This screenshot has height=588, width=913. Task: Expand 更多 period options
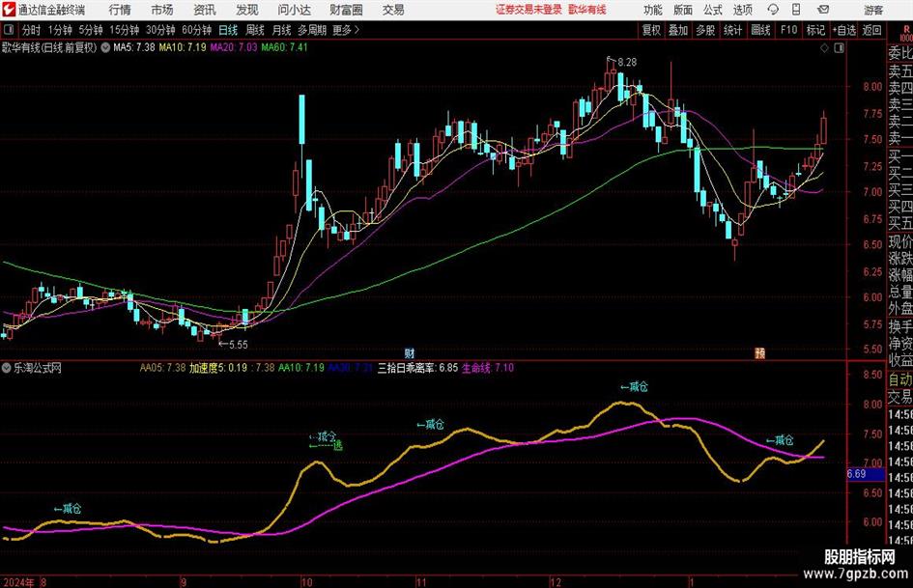point(346,30)
